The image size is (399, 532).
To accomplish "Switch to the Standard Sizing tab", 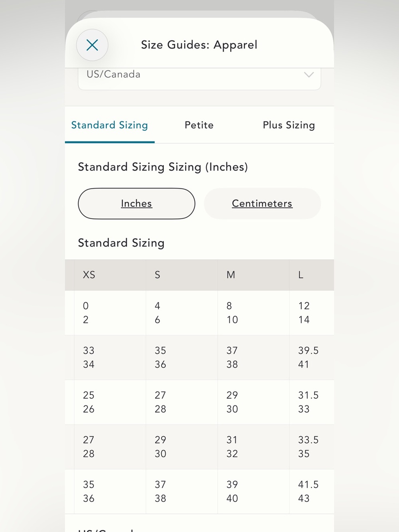I will coord(110,125).
